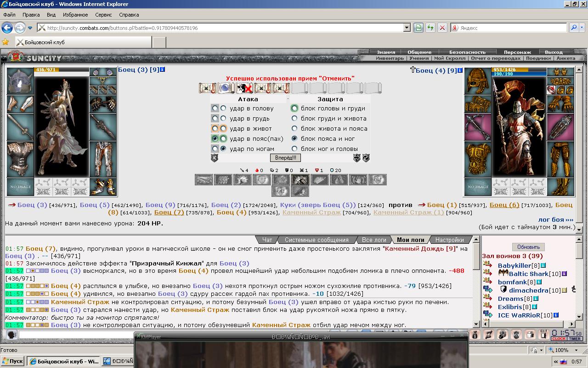The image size is (588, 368).
Task: Open the full fight log via лог боя »»
Action: [x=556, y=220]
